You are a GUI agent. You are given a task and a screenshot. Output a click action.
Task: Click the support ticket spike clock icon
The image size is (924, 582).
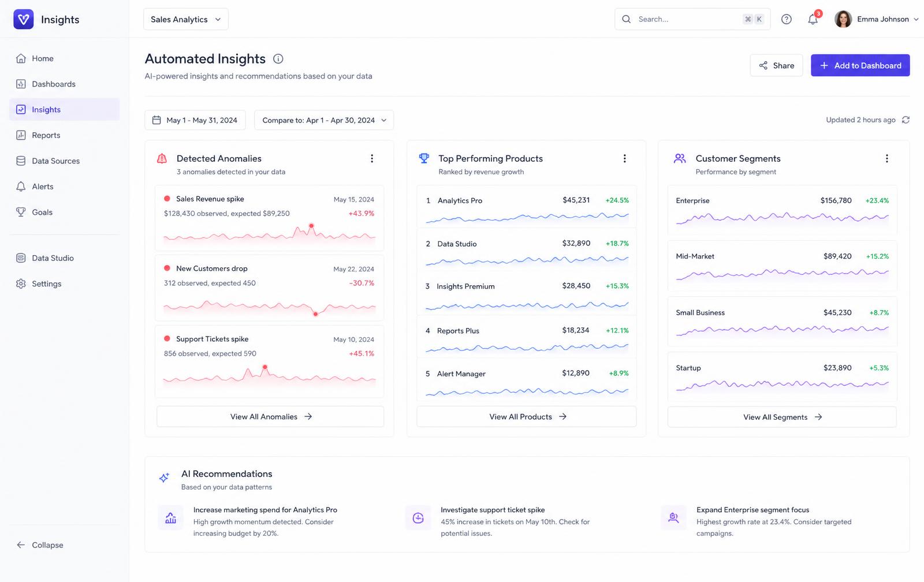pos(418,518)
